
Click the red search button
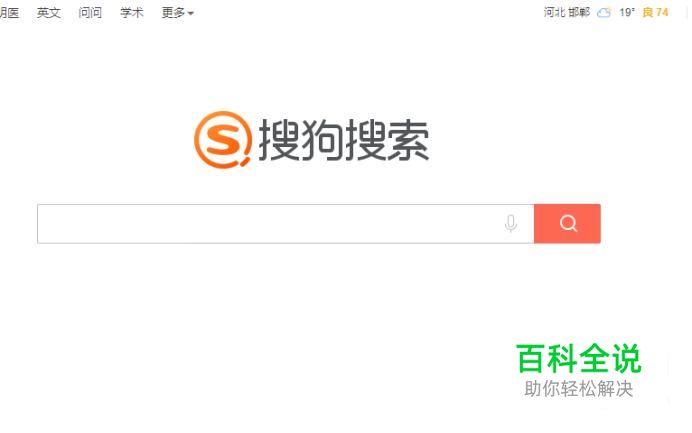[567, 224]
